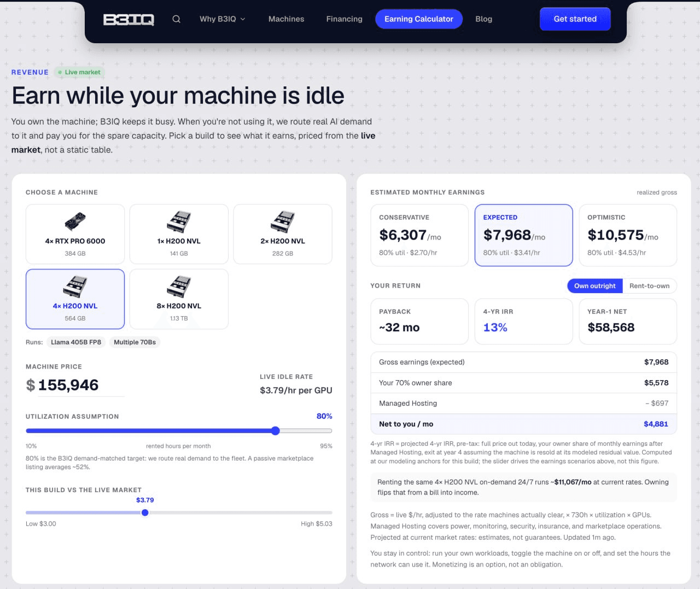Click the realized gross label

click(657, 193)
